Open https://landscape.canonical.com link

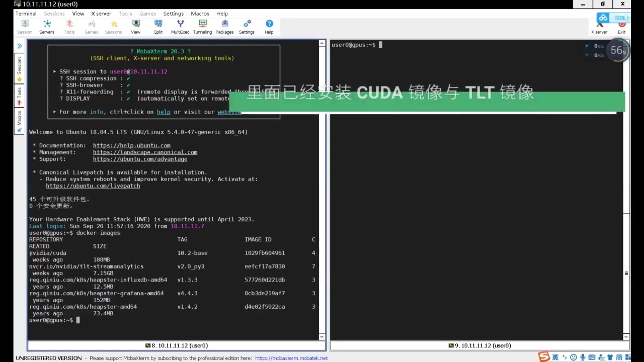[145, 152]
